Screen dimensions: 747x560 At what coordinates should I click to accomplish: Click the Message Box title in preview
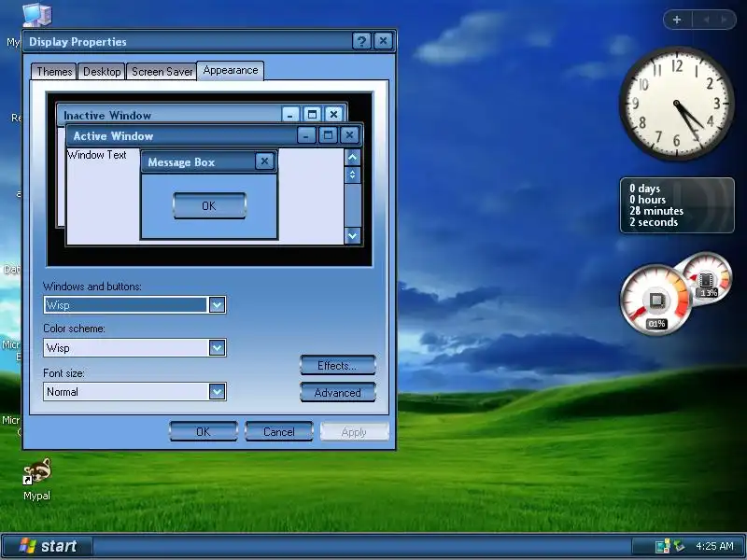tap(181, 161)
